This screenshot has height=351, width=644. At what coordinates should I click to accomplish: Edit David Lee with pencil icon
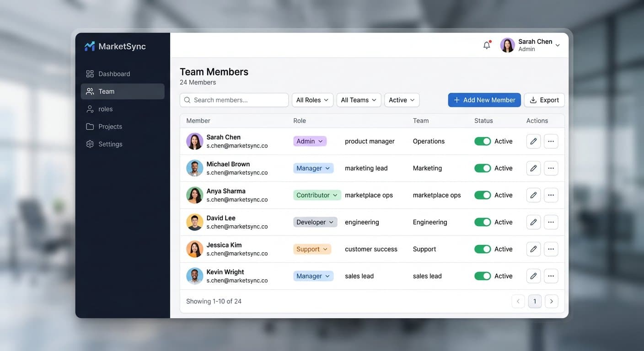coord(533,222)
